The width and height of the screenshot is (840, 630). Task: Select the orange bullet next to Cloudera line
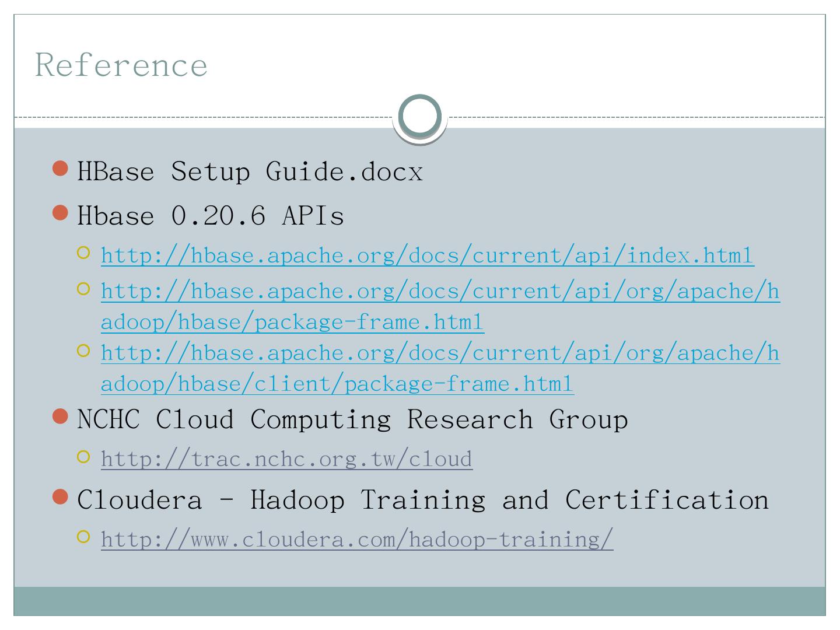pos(60,497)
